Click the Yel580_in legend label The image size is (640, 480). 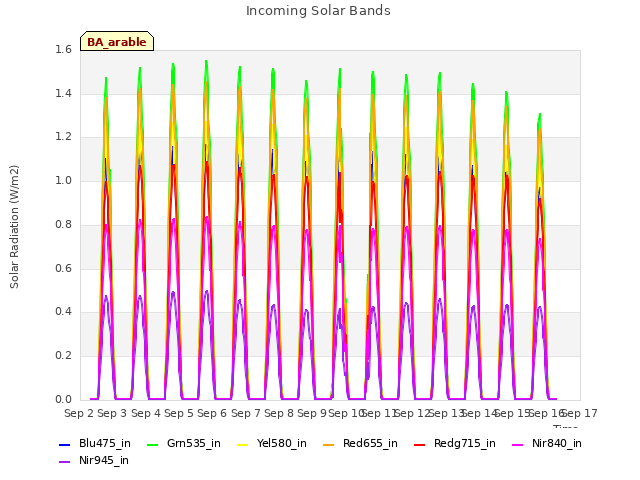tap(281, 443)
